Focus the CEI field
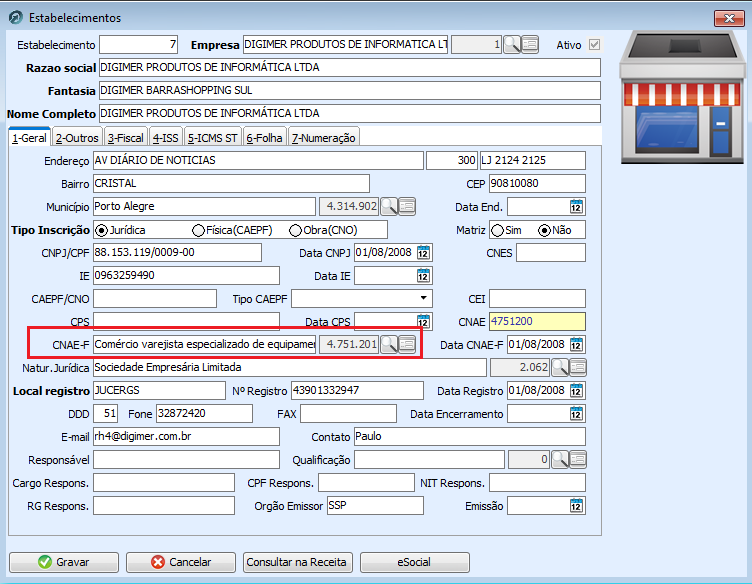 point(537,299)
